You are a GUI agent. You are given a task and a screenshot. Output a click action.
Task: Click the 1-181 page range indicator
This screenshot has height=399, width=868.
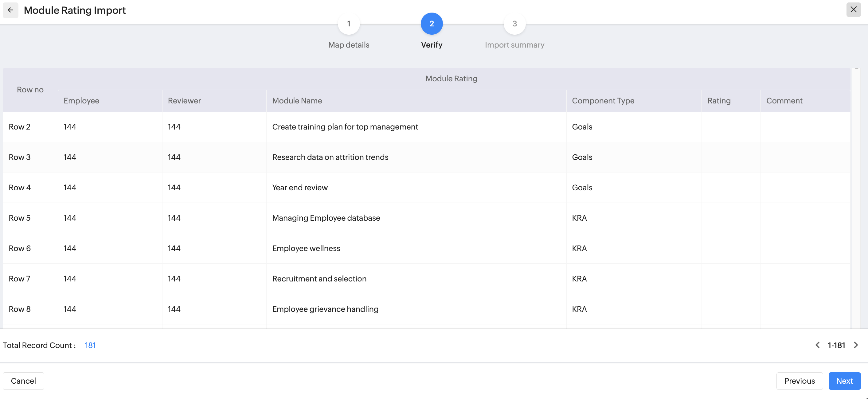836,345
